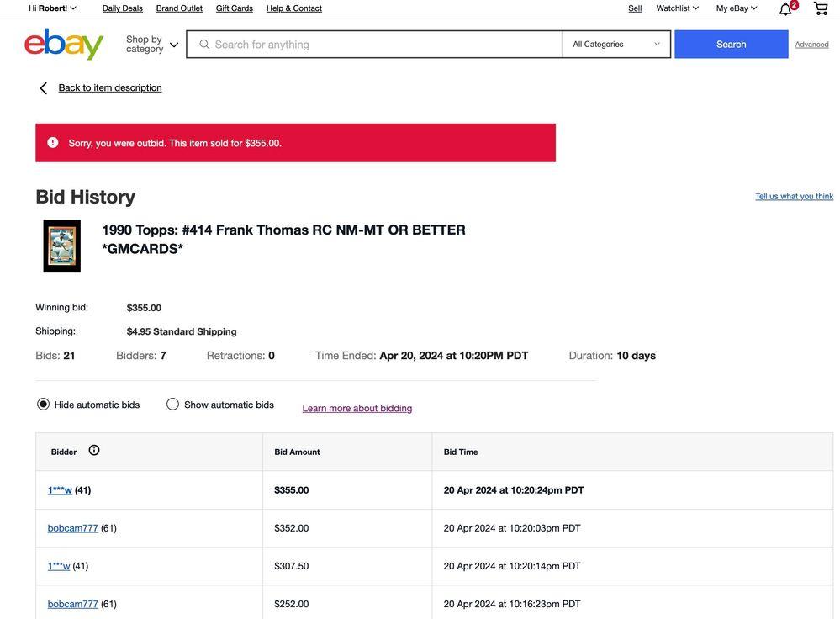
Task: Open the Daily Deals link
Action: click(123, 8)
